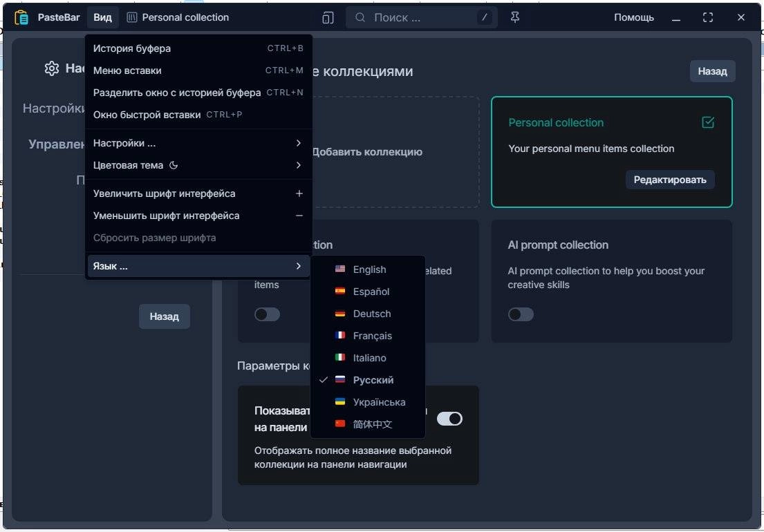Viewport: 764px width, 532px height.
Task: Click the search magnifier icon
Action: pyautogui.click(x=360, y=17)
